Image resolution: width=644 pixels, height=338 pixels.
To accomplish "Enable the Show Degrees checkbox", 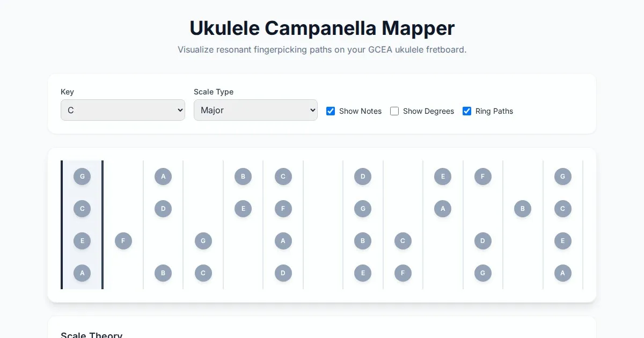I will [394, 111].
